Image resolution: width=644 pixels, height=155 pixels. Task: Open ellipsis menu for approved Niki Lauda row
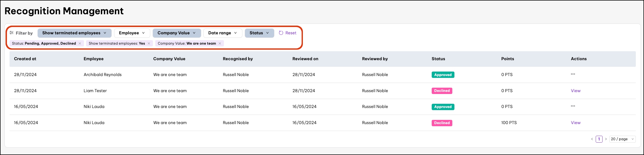tap(573, 106)
